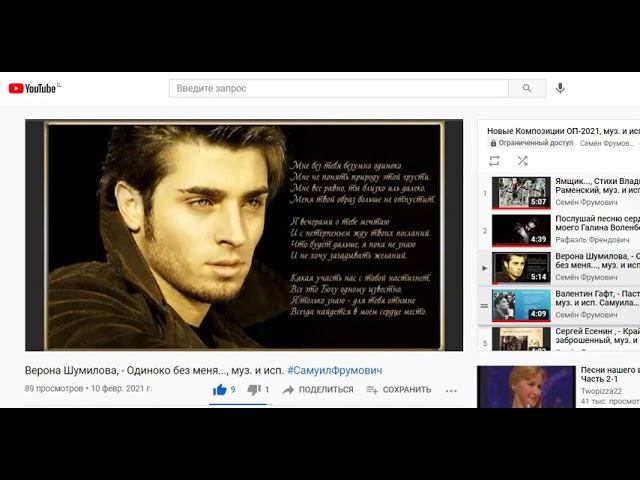Screen dimensions: 640x480
Task: Select the 'Верона Шумилова' playlist thumbnail 5:14
Action: click(x=521, y=268)
